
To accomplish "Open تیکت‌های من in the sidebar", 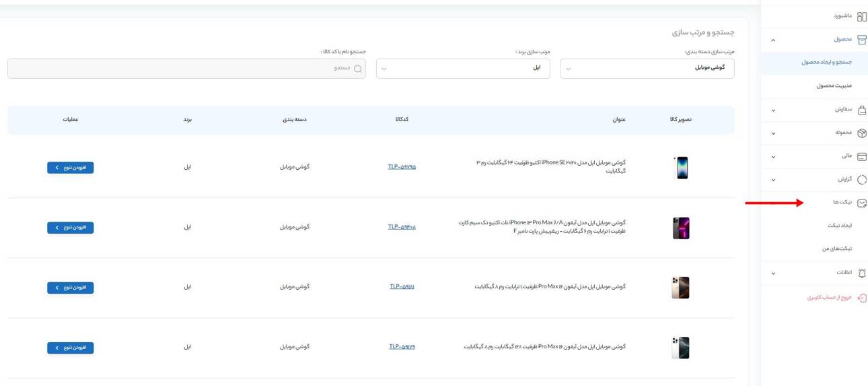I will click(836, 249).
